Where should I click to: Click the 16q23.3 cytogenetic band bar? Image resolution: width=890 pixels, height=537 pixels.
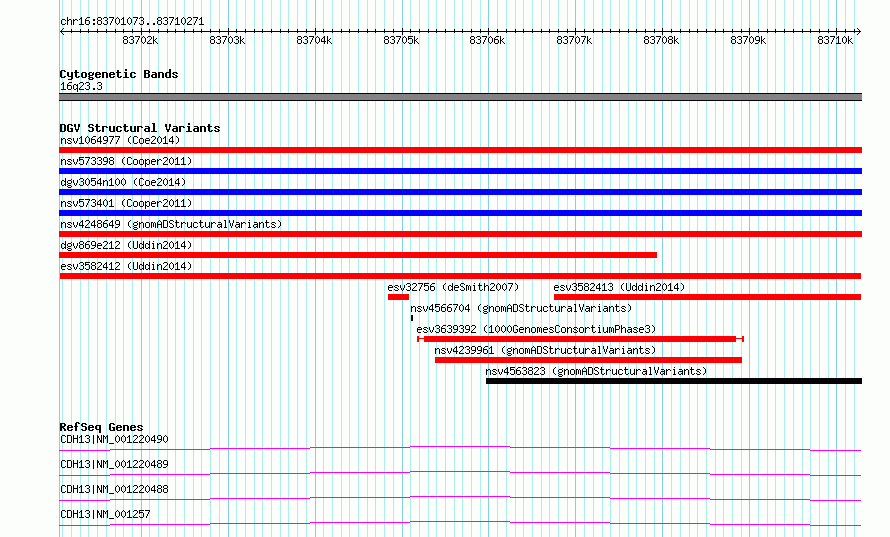[x=460, y=97]
